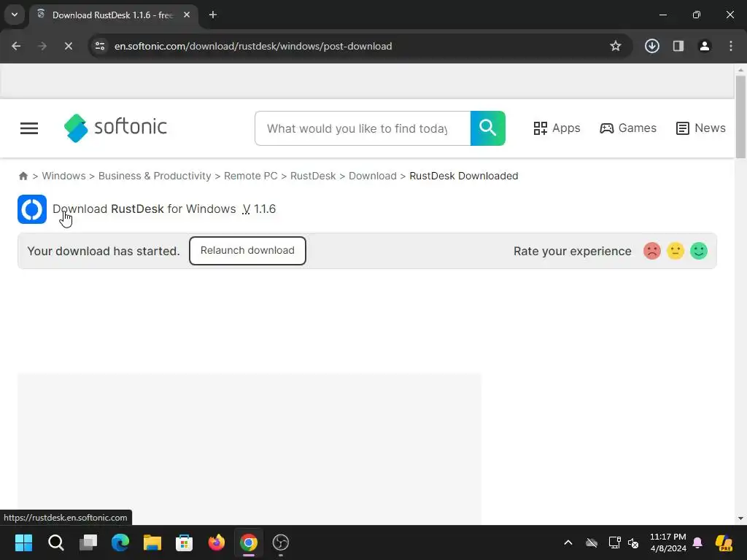Rate experience with green happy face
747x560 pixels.
(698, 251)
